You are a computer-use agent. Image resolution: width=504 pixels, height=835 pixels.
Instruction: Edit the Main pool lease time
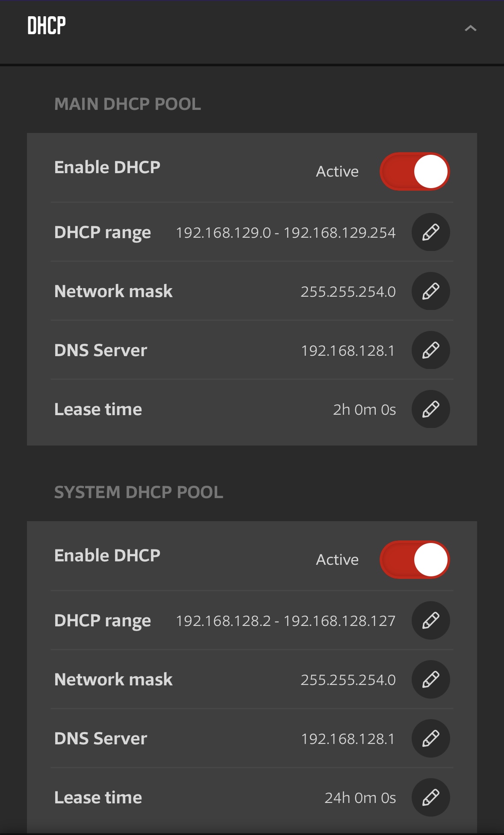(430, 409)
